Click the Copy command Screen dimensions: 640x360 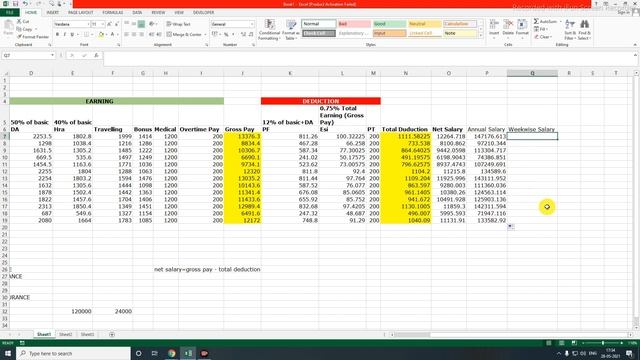pyautogui.click(x=24, y=29)
